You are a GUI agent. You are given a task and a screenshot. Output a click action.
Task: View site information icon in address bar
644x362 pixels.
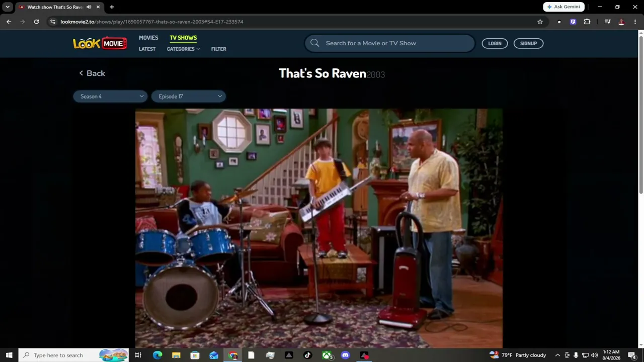[x=53, y=22]
